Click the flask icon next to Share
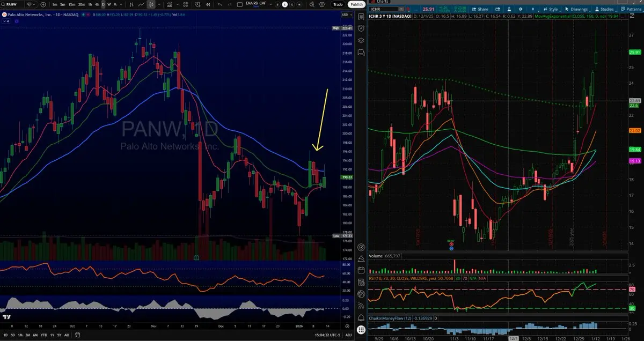Screen dimensions: 644x341 [509, 9]
